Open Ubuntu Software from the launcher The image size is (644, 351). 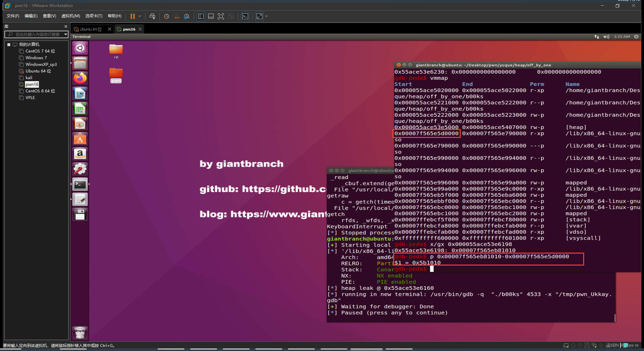(80, 139)
